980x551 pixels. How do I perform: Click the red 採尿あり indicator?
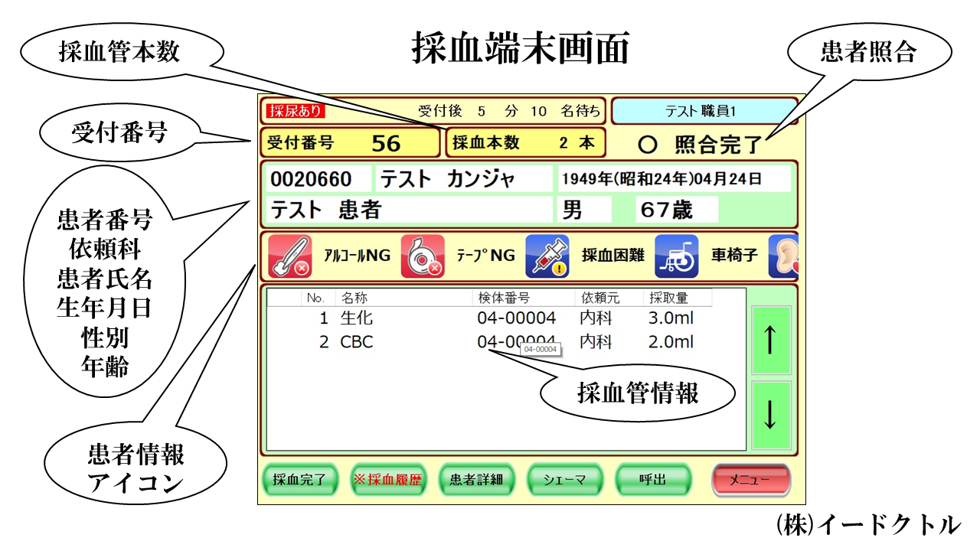tap(296, 111)
